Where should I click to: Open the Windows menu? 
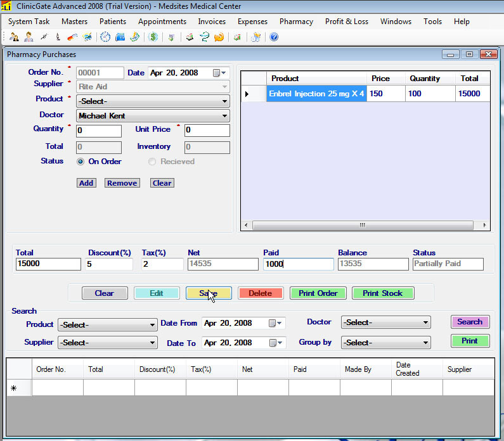point(396,22)
